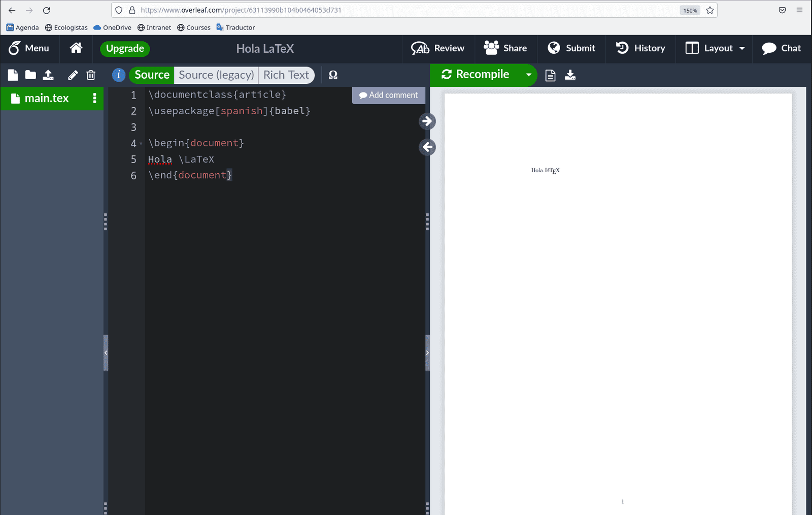Open the Layout dropdown menu
This screenshot has width=812, height=515.
tap(715, 48)
